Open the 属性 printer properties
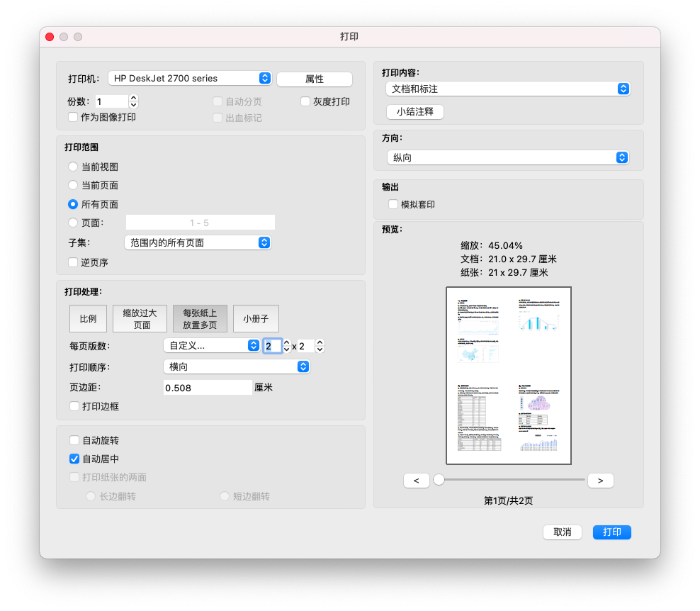This screenshot has width=700, height=611. [314, 79]
